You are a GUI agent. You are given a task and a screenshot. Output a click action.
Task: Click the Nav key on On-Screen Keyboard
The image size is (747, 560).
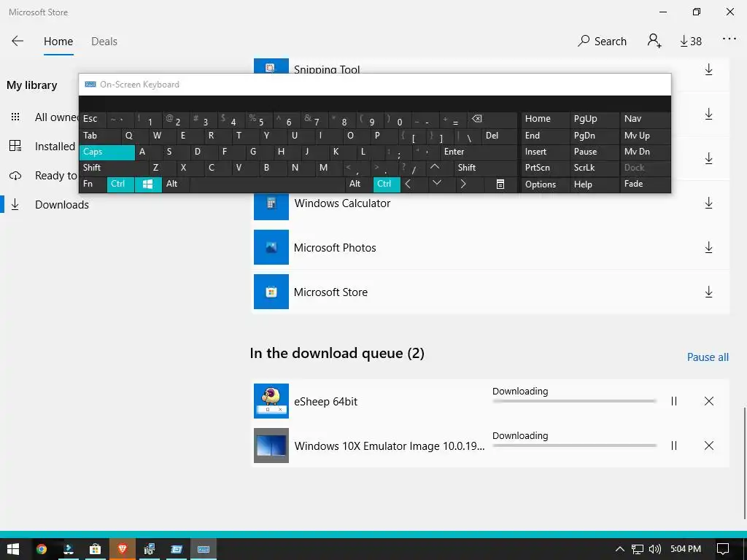645,119
